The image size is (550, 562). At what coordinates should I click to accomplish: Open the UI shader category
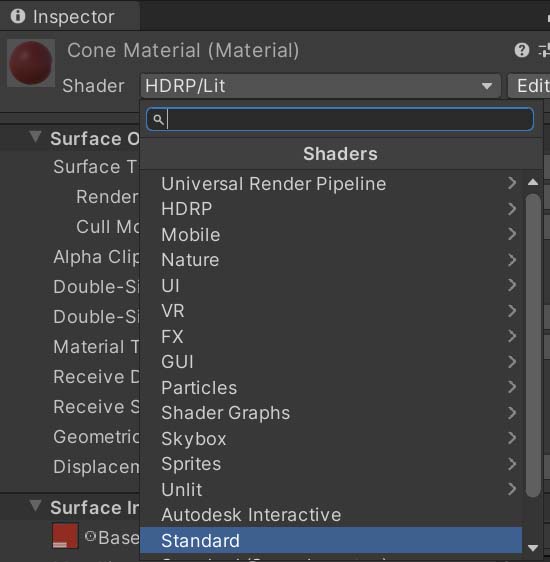click(331, 286)
